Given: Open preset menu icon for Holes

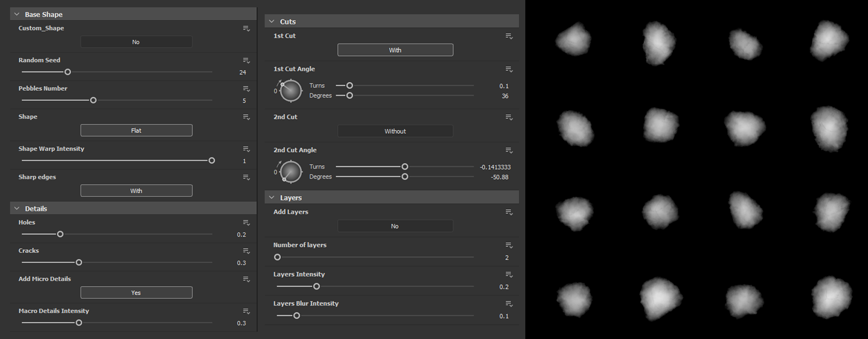Looking at the screenshot, I should click(246, 223).
